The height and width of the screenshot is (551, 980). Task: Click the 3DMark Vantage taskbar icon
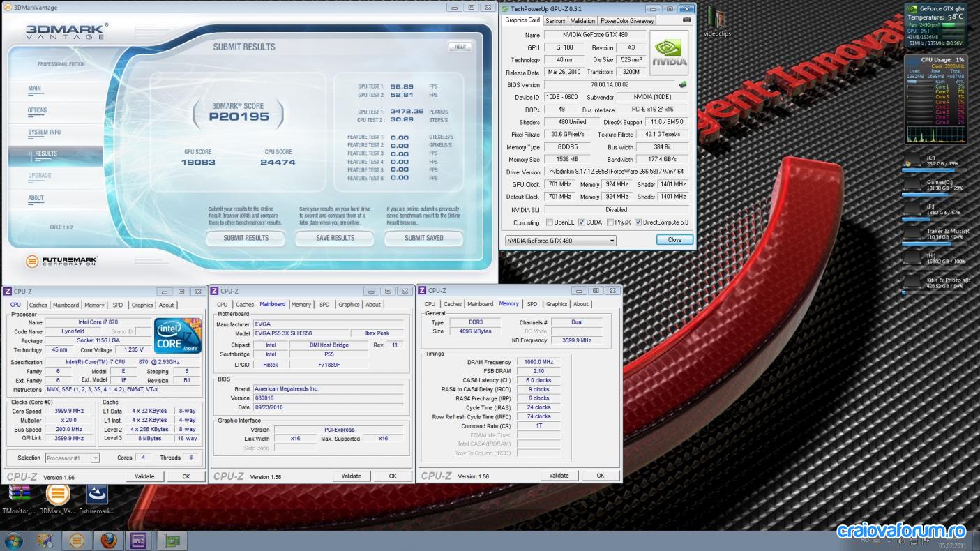[x=77, y=541]
